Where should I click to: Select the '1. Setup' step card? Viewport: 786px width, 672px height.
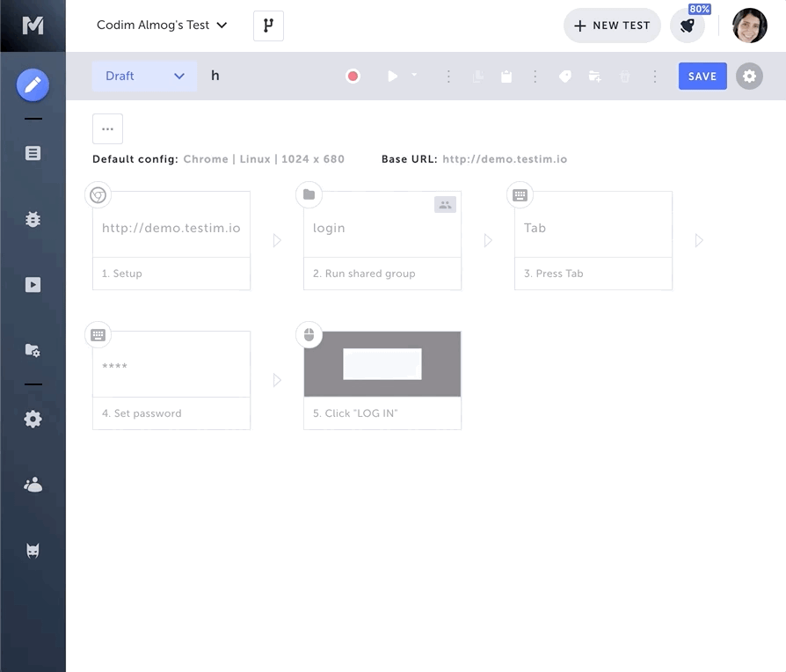click(x=171, y=240)
